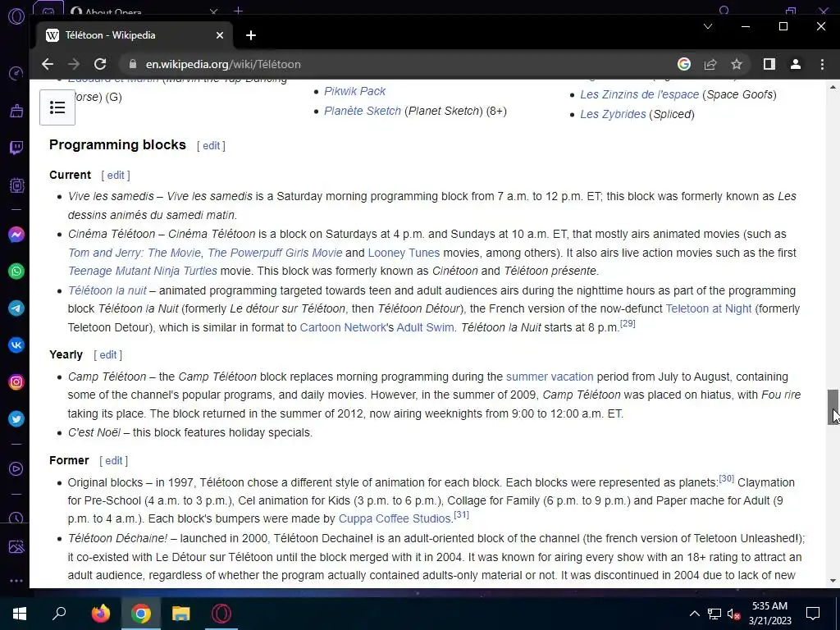The image size is (840, 630).
Task: Follow citation reference [30]
Action: [727, 478]
